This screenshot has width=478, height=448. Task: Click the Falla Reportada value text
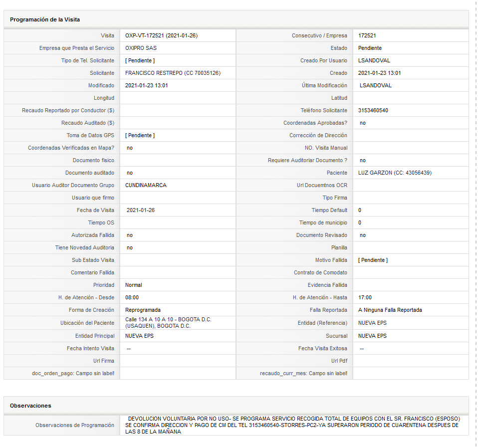pyautogui.click(x=390, y=310)
